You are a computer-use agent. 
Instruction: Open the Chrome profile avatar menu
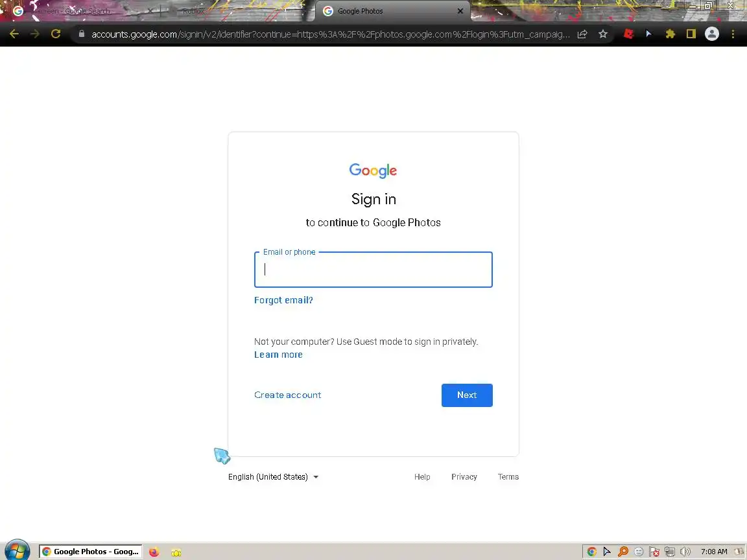(712, 34)
